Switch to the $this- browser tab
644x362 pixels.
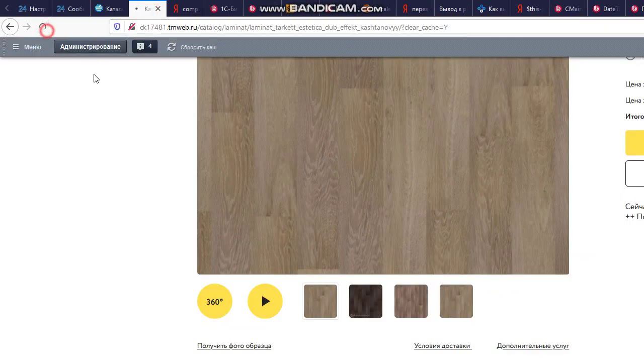pos(530,9)
